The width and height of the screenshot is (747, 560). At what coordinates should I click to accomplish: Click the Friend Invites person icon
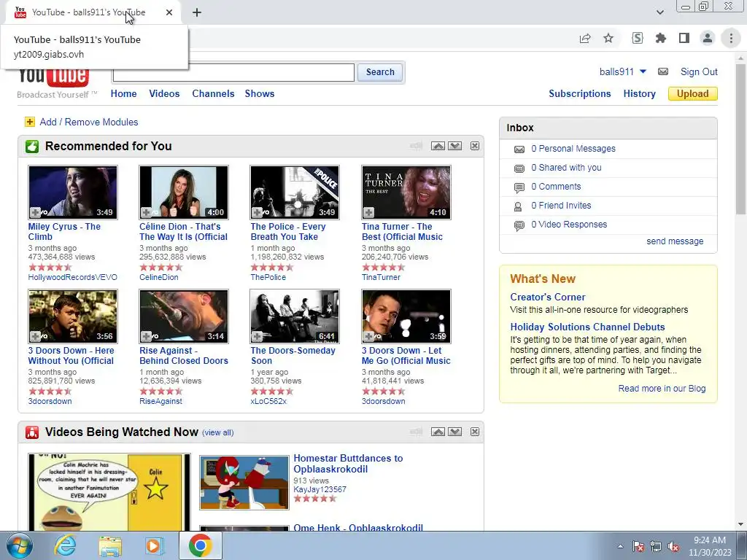click(519, 206)
